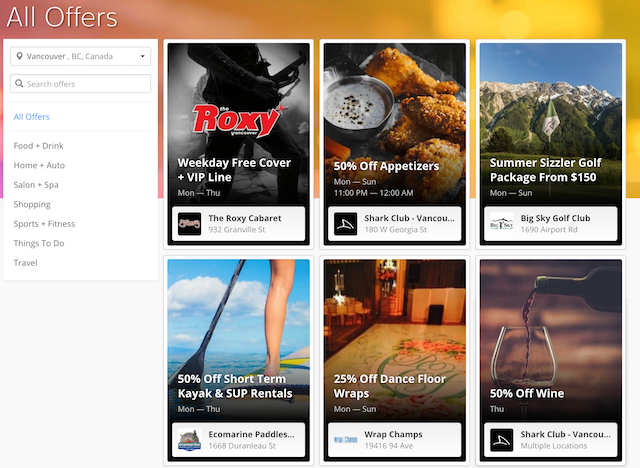Screen dimensions: 640x468
Task: Open the Vancouver location dropdown
Action: [80, 56]
